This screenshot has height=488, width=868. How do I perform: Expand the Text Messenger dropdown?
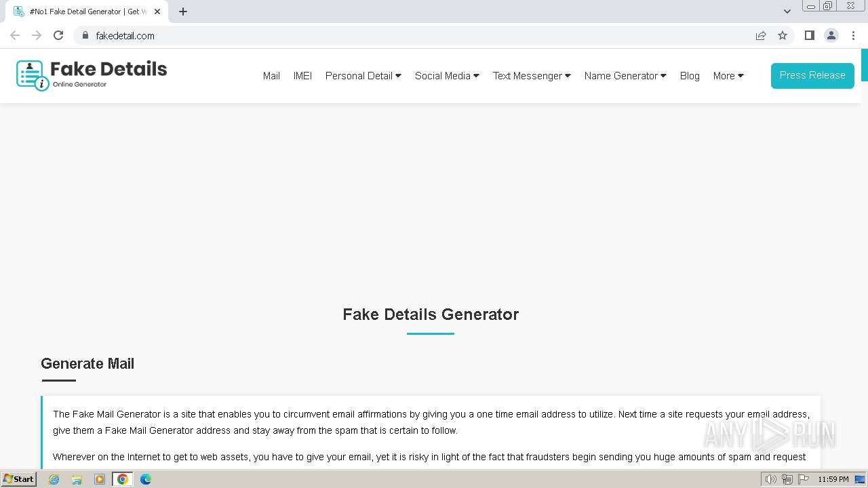click(x=532, y=76)
